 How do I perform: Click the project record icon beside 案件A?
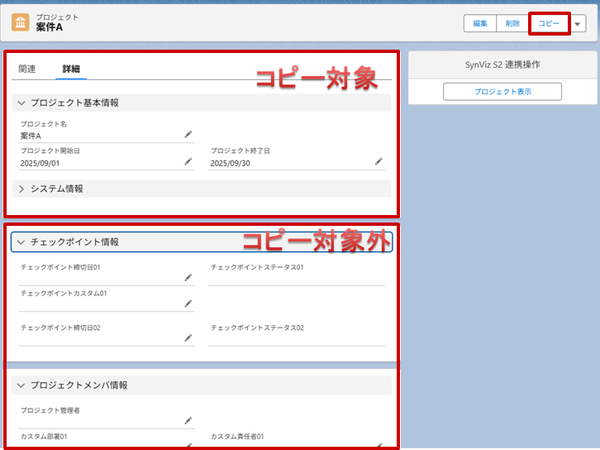[x=20, y=22]
